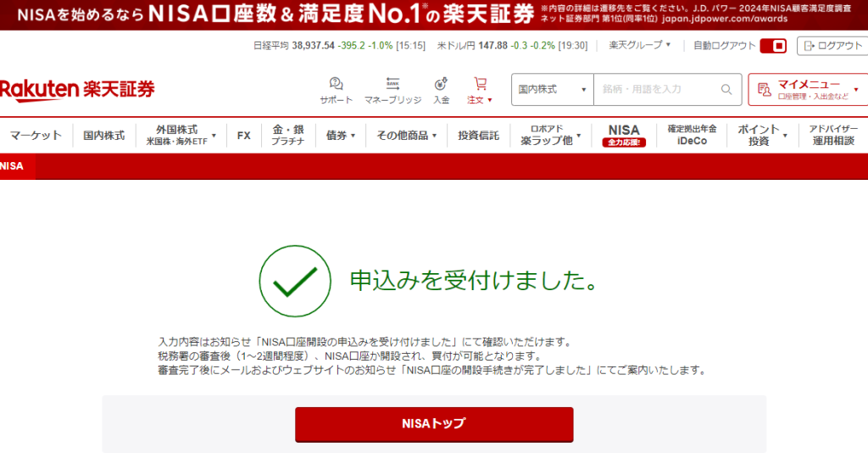Click the search magnifier icon

(726, 89)
